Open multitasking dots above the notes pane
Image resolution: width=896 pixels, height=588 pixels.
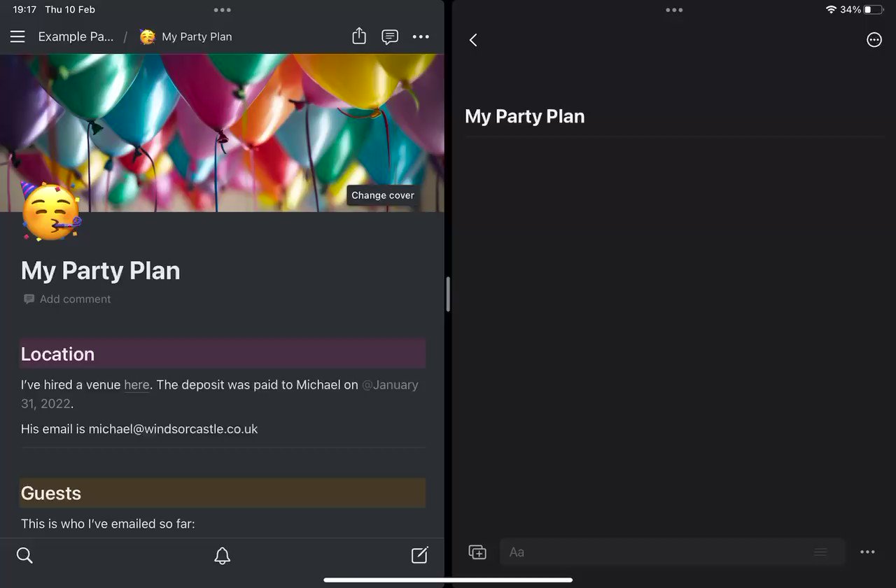pos(674,10)
